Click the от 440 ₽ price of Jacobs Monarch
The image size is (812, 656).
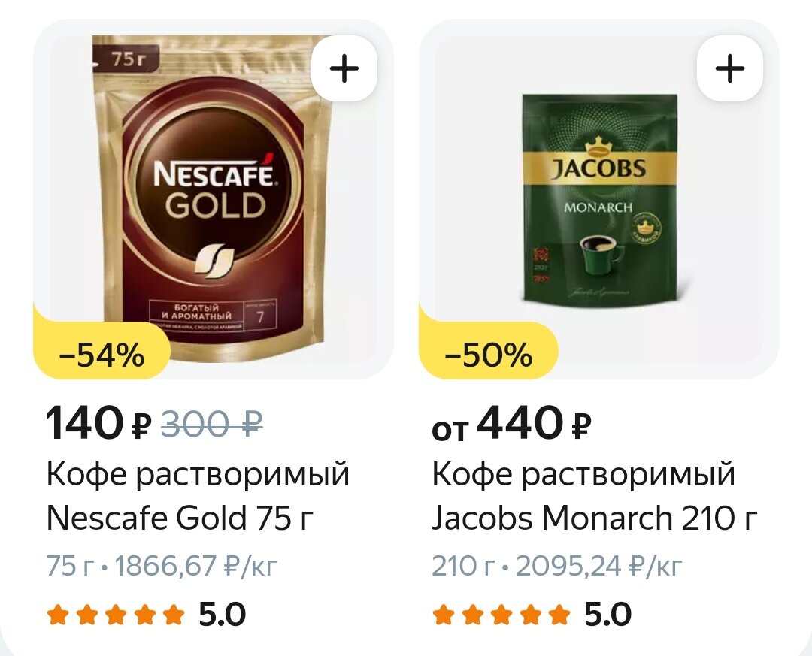click(511, 423)
